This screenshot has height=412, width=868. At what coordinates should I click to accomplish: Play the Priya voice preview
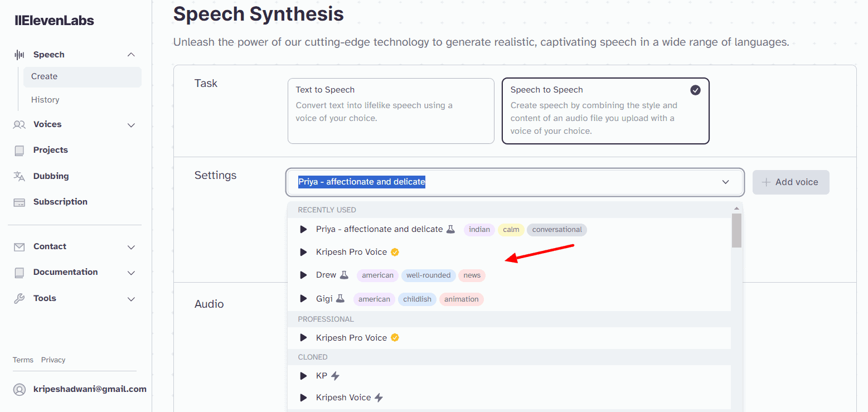point(304,229)
